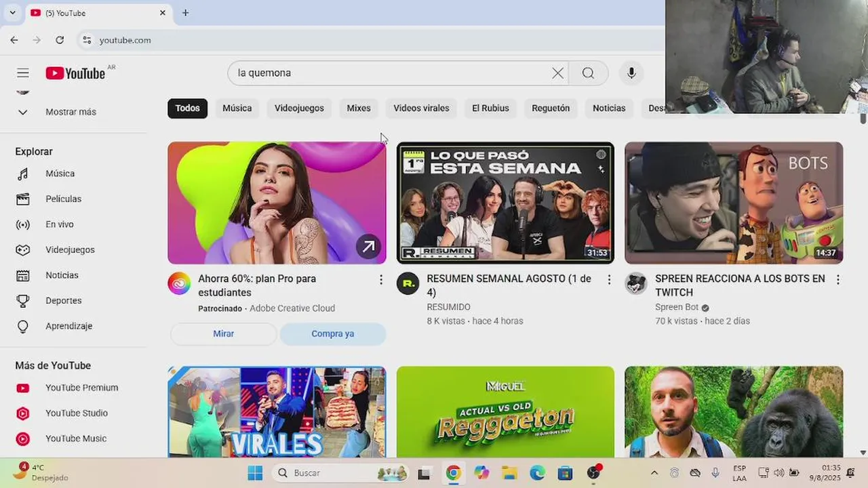Open YouTube Premium from the sidebar
The image size is (868, 488).
pos(81,388)
